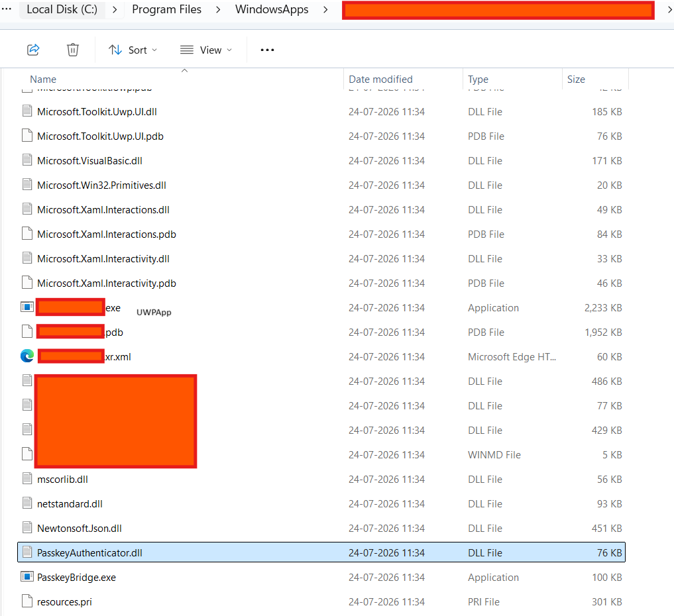Screen dimensions: 674x616
Task: Select Microsoft.Toolkit.Uwp.UI.pdb file
Action: pyautogui.click(x=321, y=136)
